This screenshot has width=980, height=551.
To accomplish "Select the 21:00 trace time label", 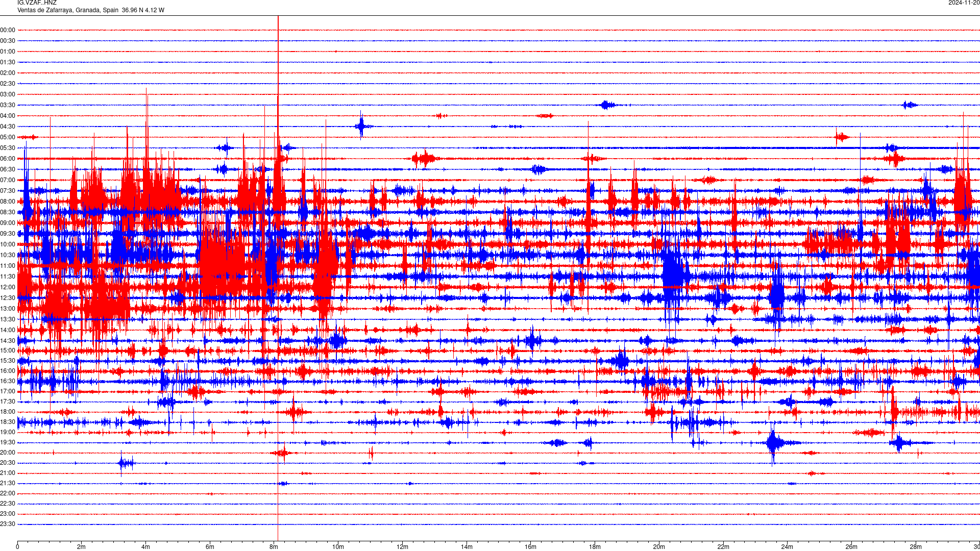I will [8, 473].
